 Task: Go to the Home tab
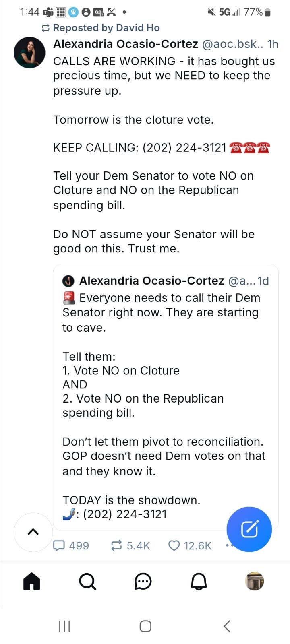click(x=32, y=582)
